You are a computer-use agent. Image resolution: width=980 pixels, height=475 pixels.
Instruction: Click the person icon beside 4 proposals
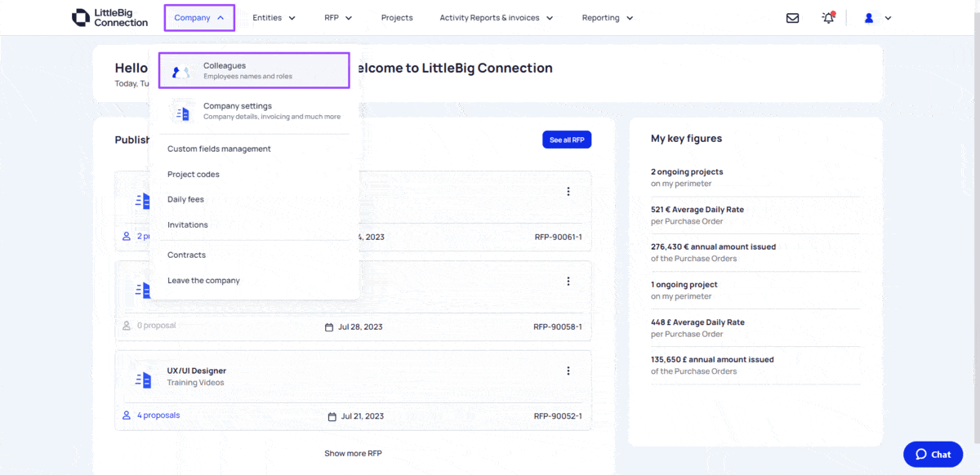(127, 415)
